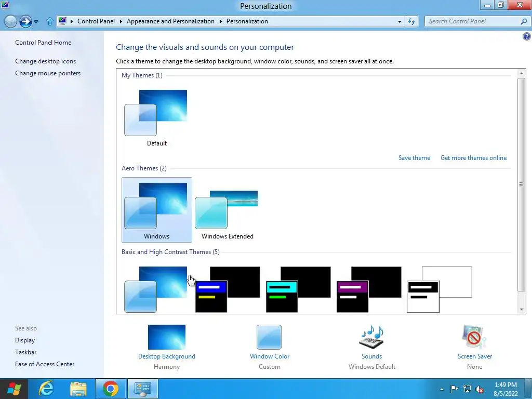Select the High Contrast White theme
The height and width of the screenshot is (399, 532).
coord(440,289)
